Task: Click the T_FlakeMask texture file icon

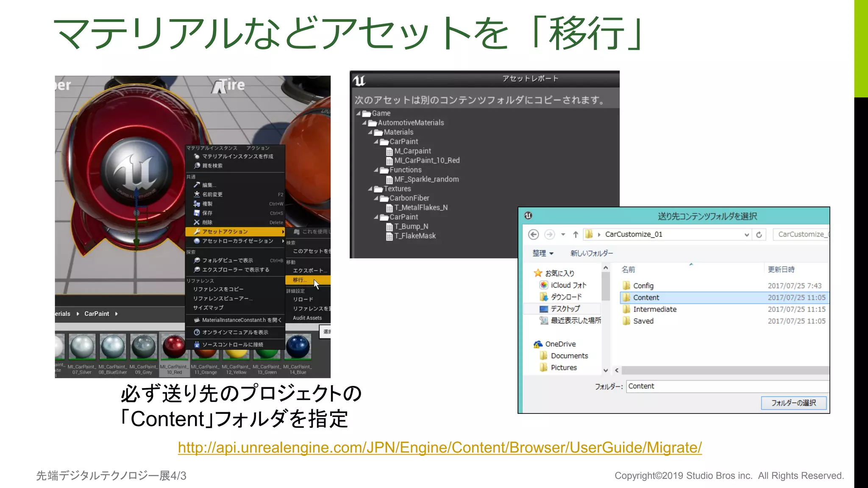Action: (389, 236)
